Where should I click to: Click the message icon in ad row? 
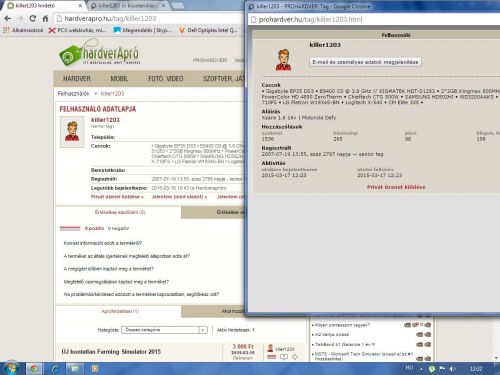coord(284,357)
